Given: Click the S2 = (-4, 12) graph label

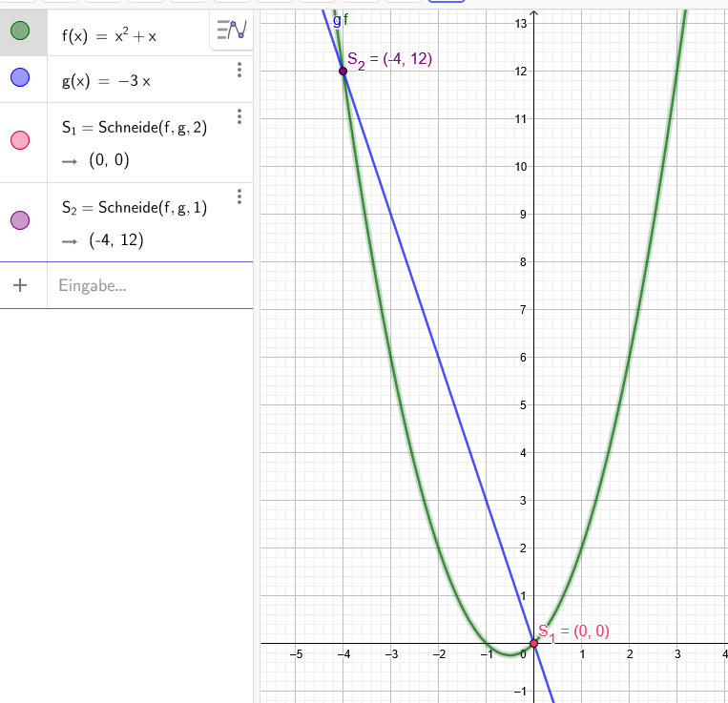Looking at the screenshot, I should point(389,60).
